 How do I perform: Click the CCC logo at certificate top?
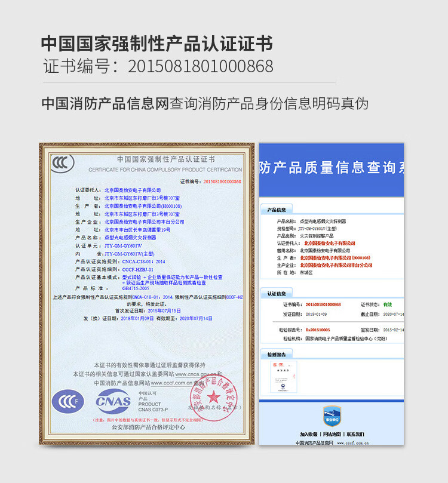pyautogui.click(x=63, y=162)
